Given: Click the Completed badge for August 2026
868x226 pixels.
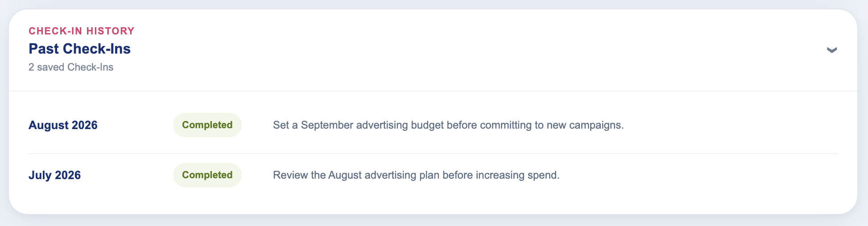Looking at the screenshot, I should (207, 125).
